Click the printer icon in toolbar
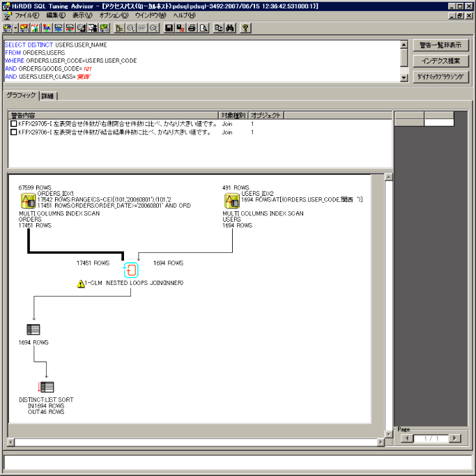The width and height of the screenshot is (476, 476). [x=192, y=29]
